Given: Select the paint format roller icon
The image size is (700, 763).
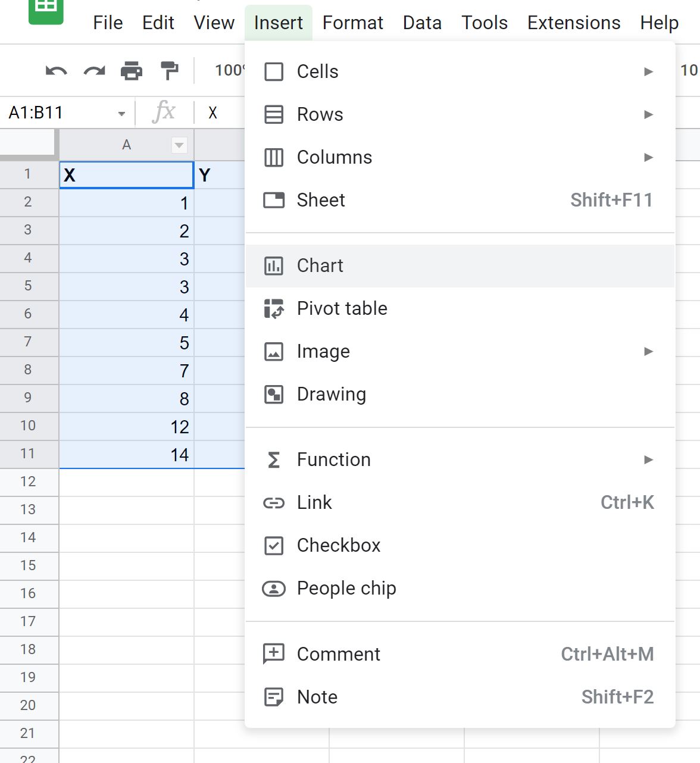Looking at the screenshot, I should coord(170,71).
